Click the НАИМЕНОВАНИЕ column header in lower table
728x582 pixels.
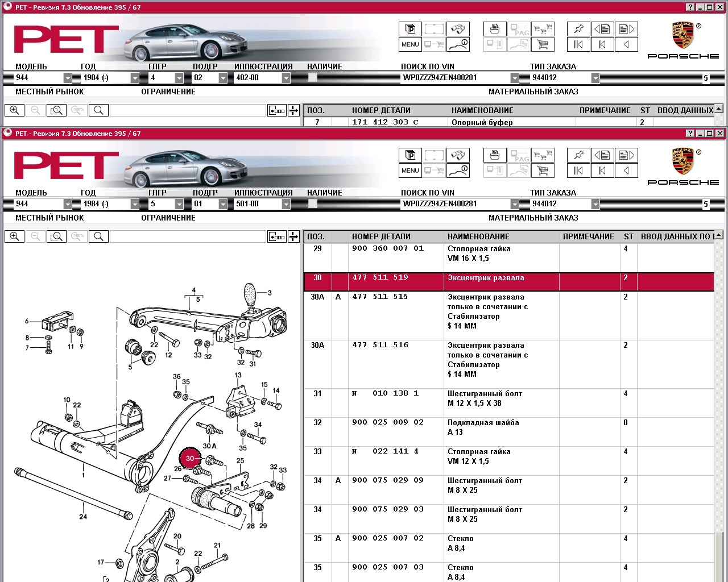[478, 236]
